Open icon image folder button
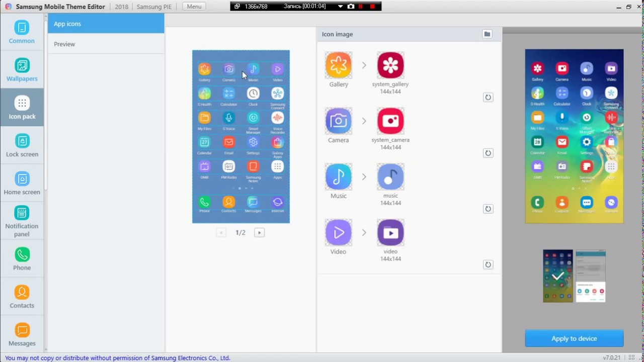Image resolution: width=644 pixels, height=362 pixels. [487, 34]
